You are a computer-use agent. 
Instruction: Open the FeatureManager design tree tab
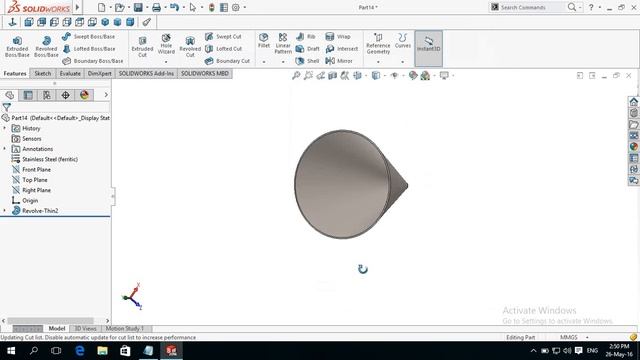pyautogui.click(x=10, y=95)
